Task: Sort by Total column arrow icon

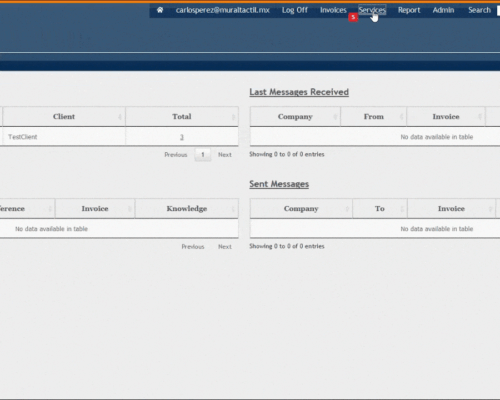Action: click(233, 117)
